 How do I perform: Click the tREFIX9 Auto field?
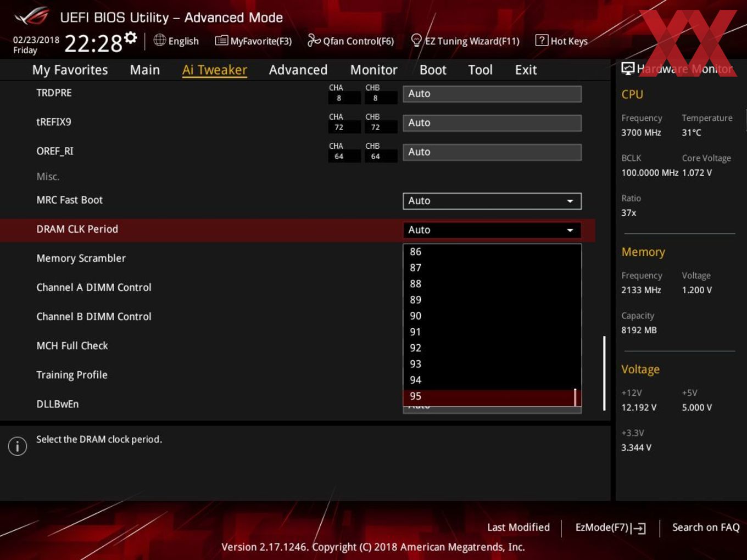point(492,123)
